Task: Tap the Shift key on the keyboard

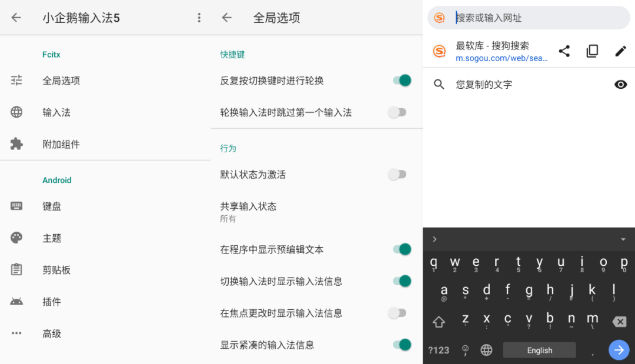Action: coord(439,322)
